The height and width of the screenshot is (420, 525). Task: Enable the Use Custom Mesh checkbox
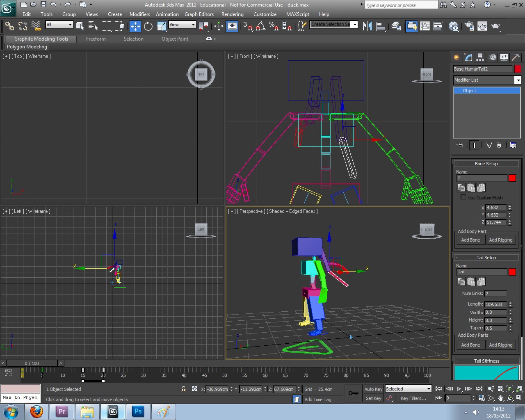pyautogui.click(x=463, y=197)
